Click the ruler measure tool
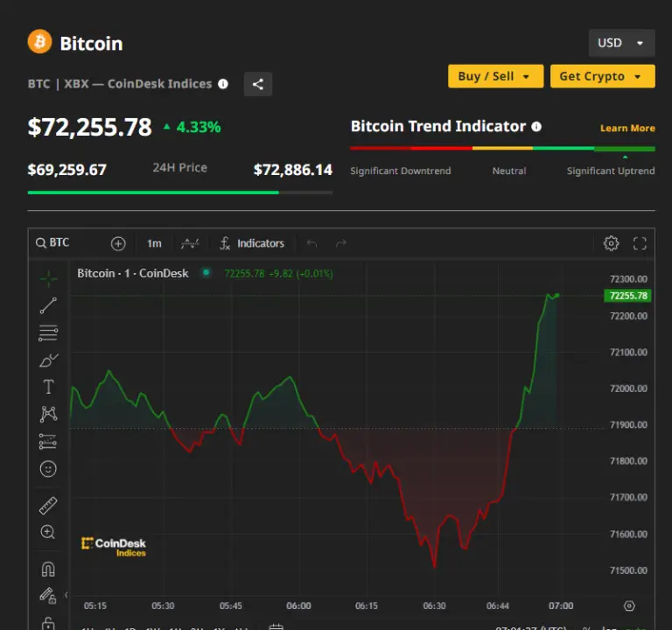Viewport: 672px width, 630px height. (x=48, y=505)
